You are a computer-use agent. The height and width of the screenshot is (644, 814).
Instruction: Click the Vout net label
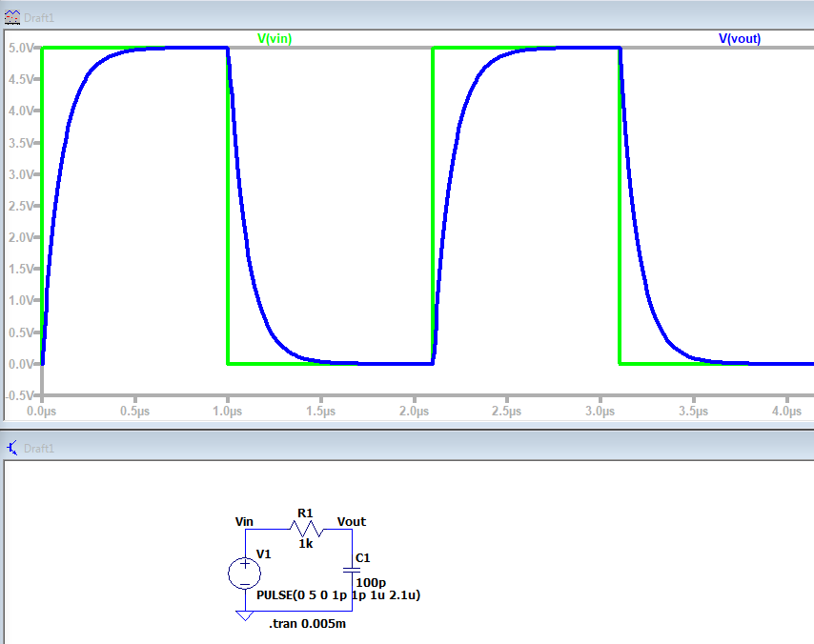351,521
